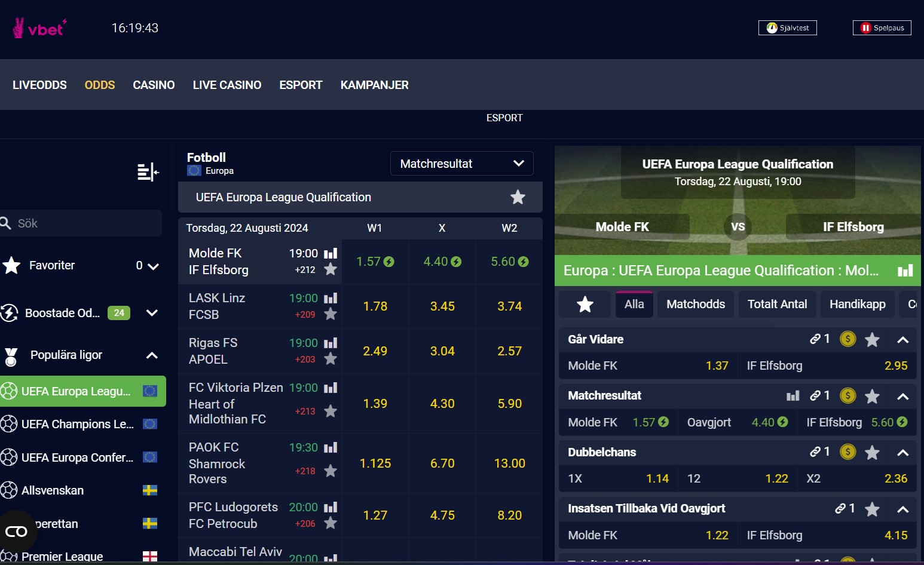This screenshot has width=924, height=565.
Task: Open statistics for the Molde FK match
Action: [x=331, y=253]
